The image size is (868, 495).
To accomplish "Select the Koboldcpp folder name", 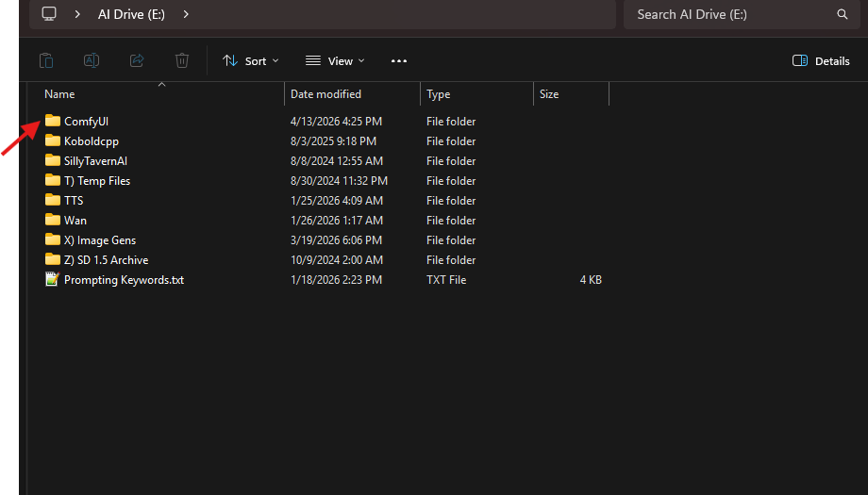I will point(92,141).
